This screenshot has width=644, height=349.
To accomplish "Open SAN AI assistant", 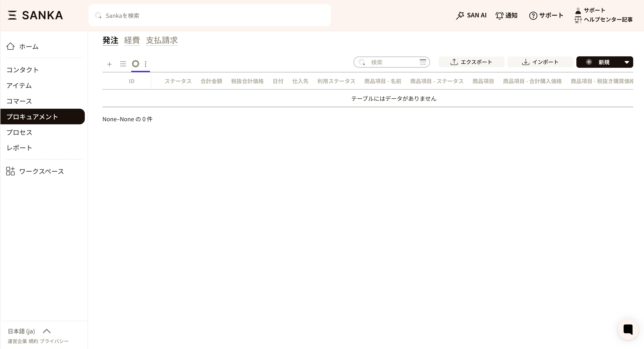I will [x=471, y=15].
